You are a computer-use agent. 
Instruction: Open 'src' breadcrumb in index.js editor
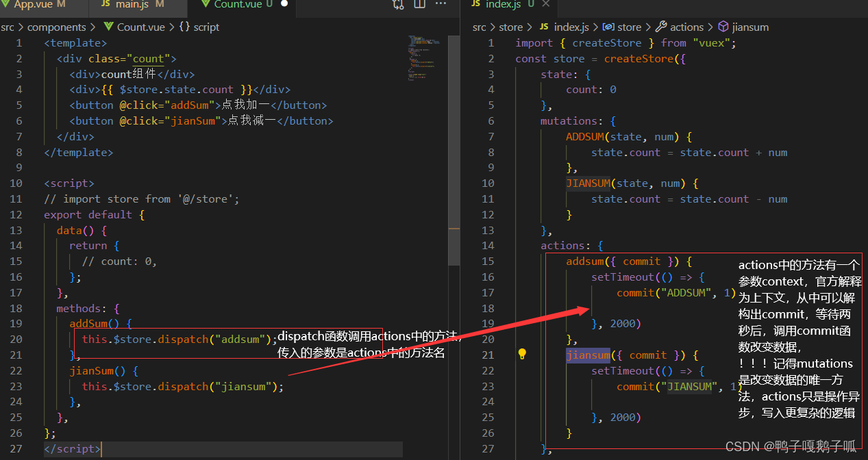(480, 27)
